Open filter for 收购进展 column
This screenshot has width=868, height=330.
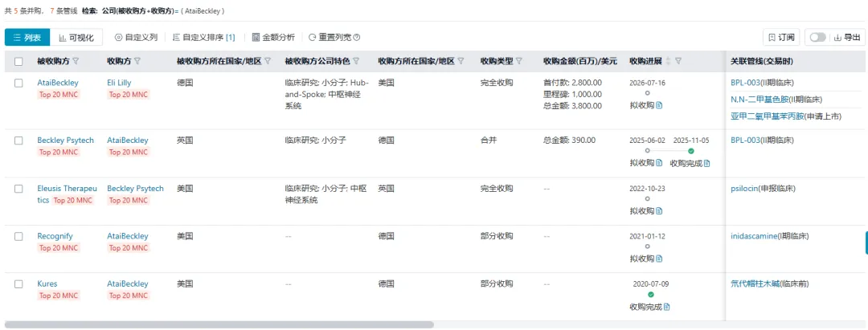[x=678, y=61]
